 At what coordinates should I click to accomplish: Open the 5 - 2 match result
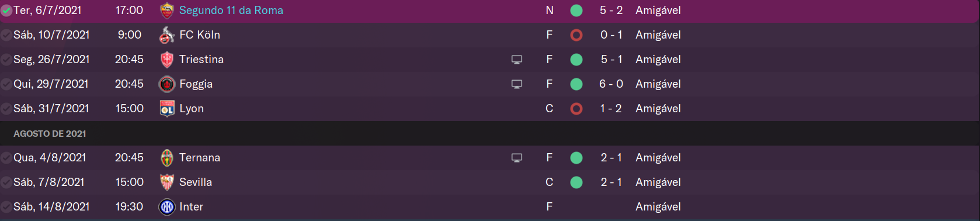tap(611, 11)
